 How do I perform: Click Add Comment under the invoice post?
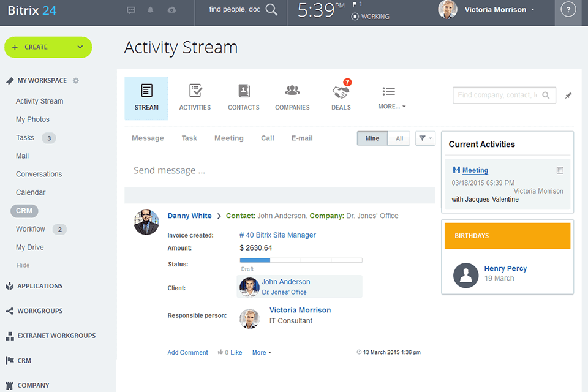click(187, 353)
